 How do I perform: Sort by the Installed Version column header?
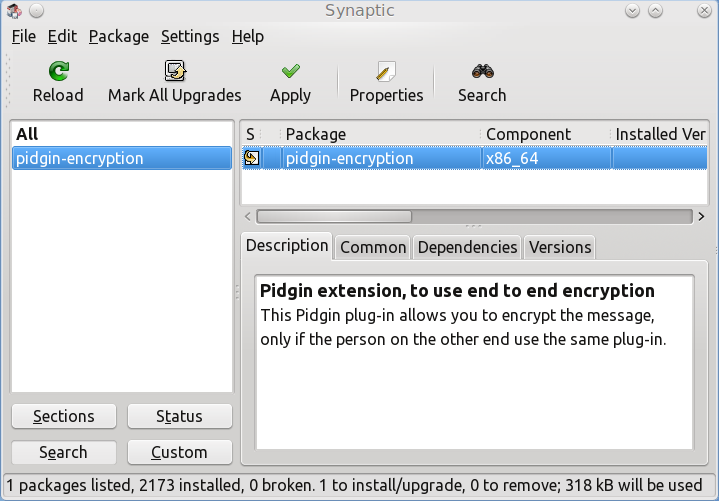660,134
